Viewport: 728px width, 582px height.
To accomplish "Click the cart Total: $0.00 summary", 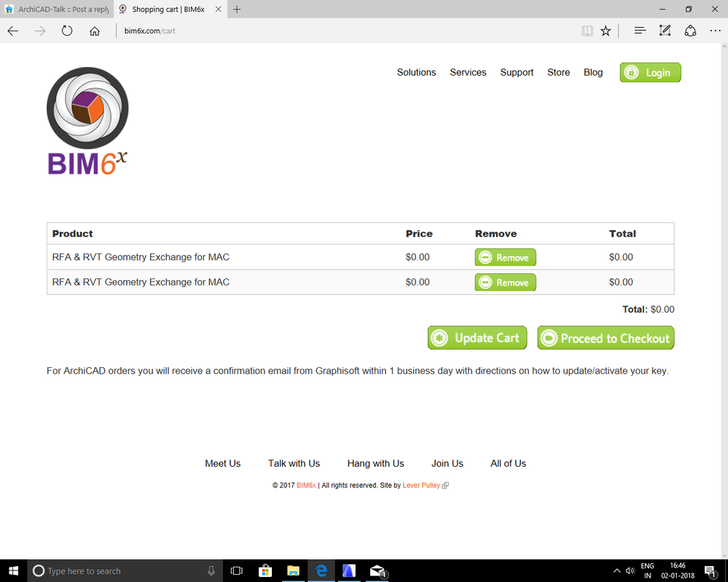I will [x=648, y=310].
